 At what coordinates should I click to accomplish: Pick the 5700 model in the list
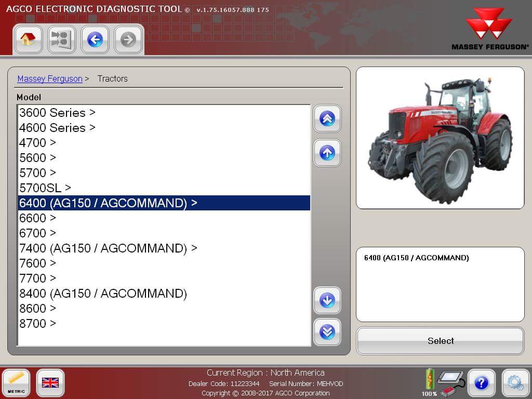(x=164, y=172)
